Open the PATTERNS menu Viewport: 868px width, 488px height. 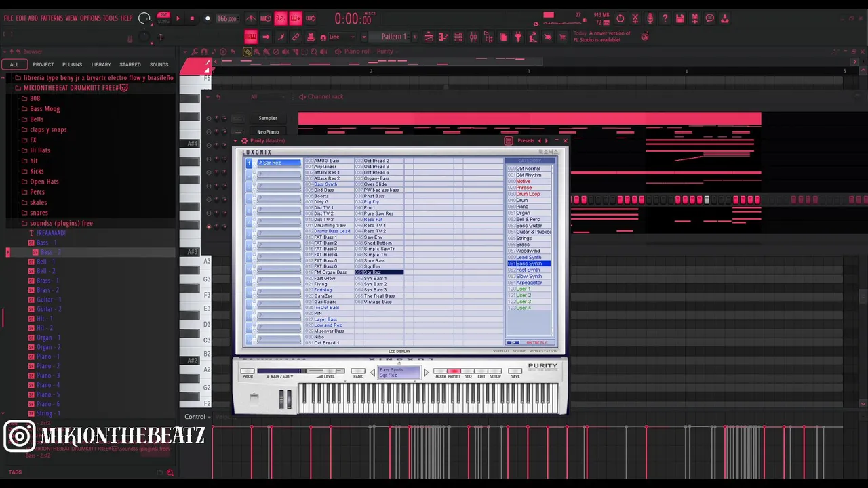click(52, 18)
